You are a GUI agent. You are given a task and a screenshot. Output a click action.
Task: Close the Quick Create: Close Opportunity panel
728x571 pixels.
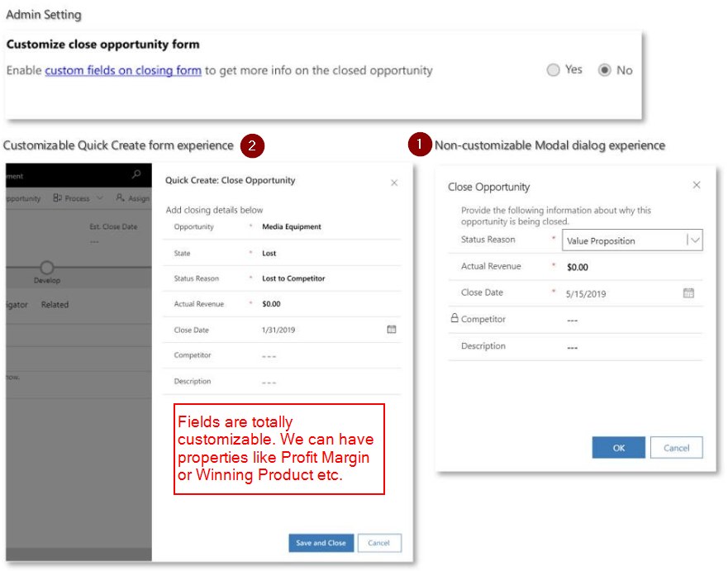pyautogui.click(x=394, y=183)
